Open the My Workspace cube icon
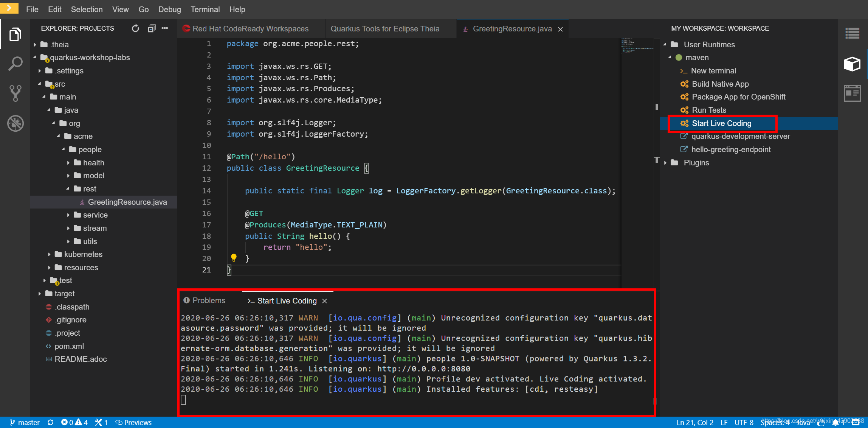This screenshot has width=868, height=428. pyautogui.click(x=852, y=64)
